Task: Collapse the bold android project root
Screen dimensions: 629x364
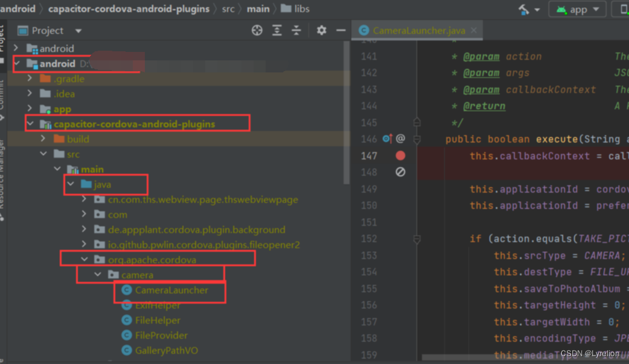Action: [18, 63]
